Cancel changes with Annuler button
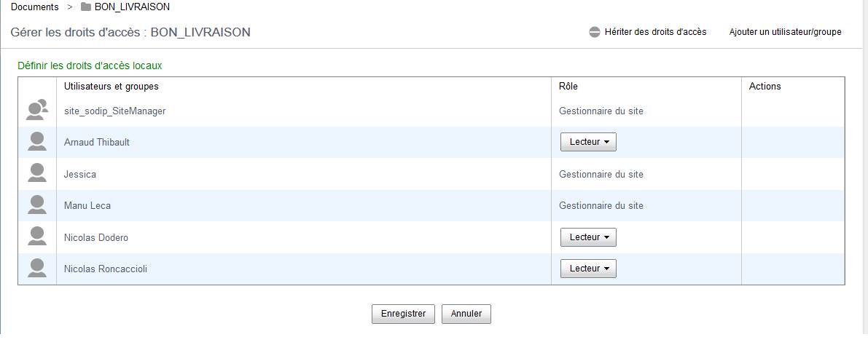This screenshot has height=345, width=868. coord(466,314)
